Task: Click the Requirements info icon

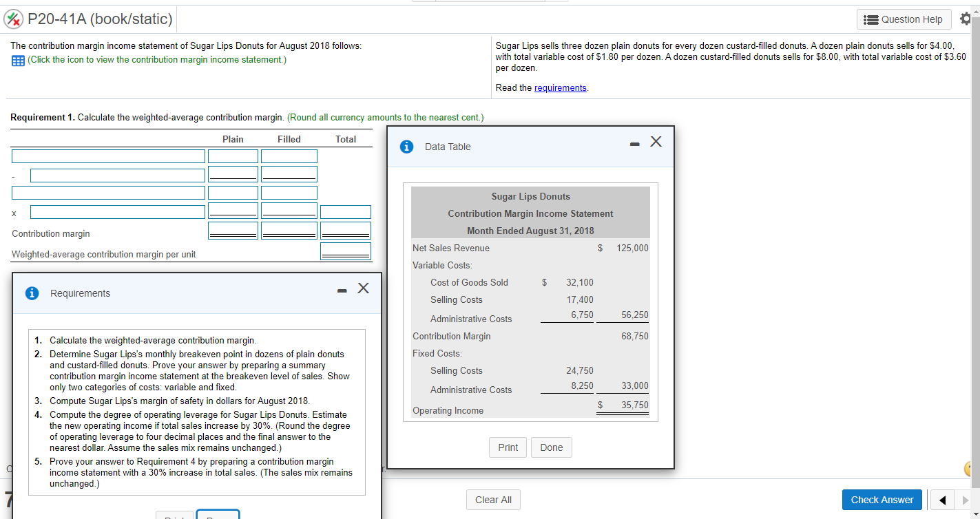Action: pyautogui.click(x=32, y=293)
